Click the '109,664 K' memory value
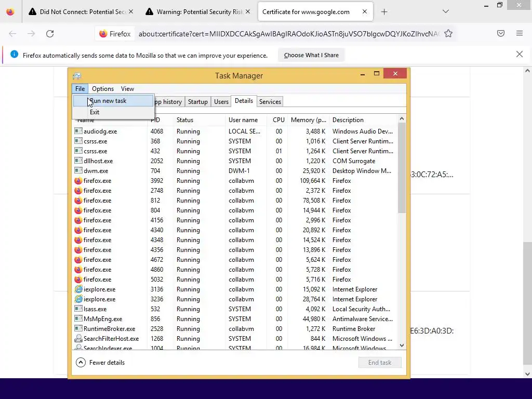This screenshot has height=399, width=532. coord(312,180)
